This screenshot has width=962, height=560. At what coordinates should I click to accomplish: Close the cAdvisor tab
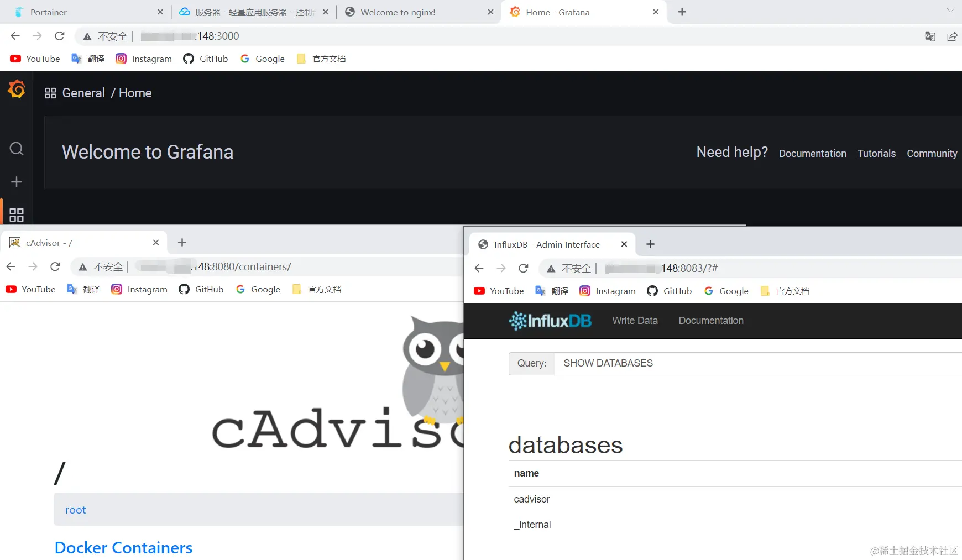point(156,242)
